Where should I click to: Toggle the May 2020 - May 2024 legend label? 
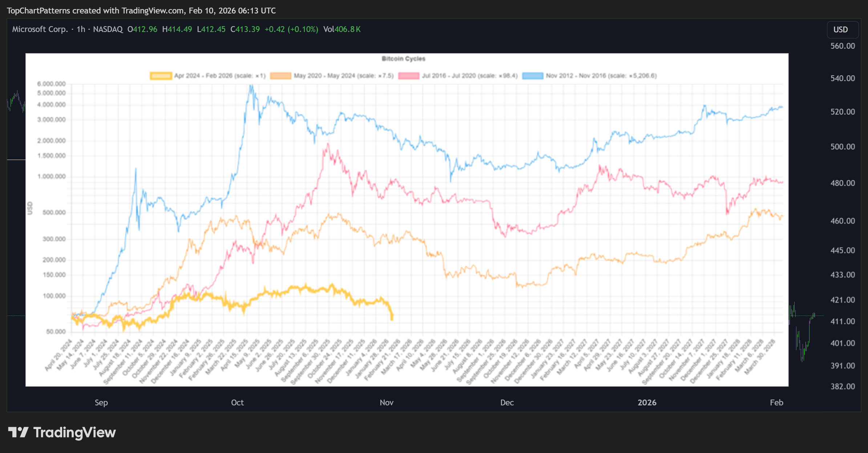tap(343, 76)
